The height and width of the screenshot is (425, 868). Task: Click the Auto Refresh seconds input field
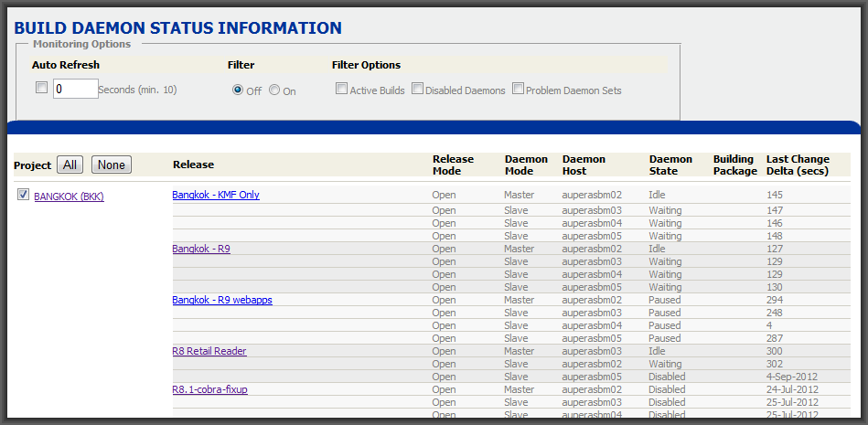click(x=75, y=89)
